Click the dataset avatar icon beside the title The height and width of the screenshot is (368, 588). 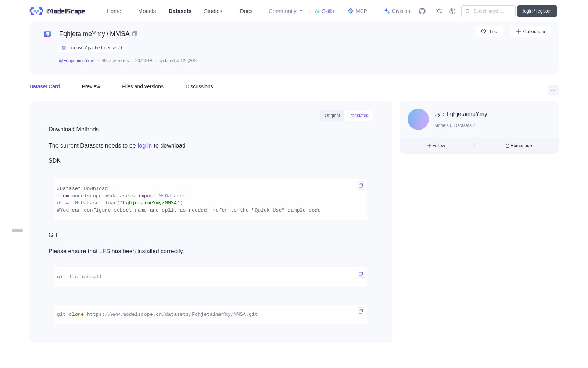coord(47,34)
